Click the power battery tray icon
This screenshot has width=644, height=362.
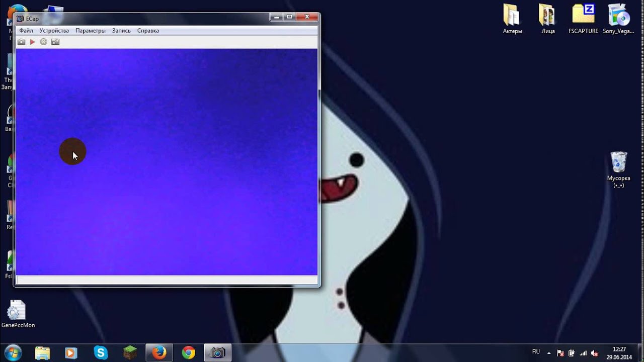572,353
